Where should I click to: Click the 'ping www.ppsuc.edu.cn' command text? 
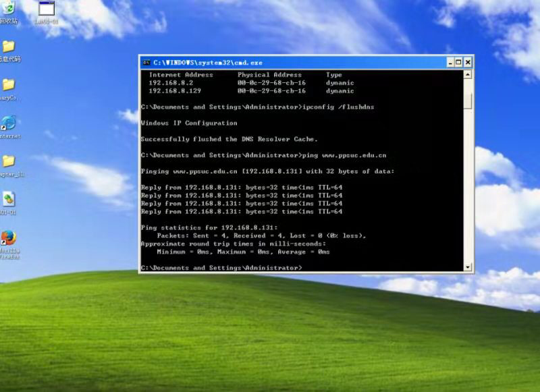(x=344, y=155)
